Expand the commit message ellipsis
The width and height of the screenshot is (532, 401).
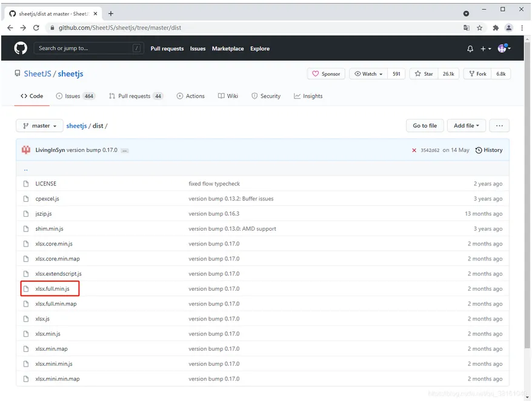[x=125, y=151]
